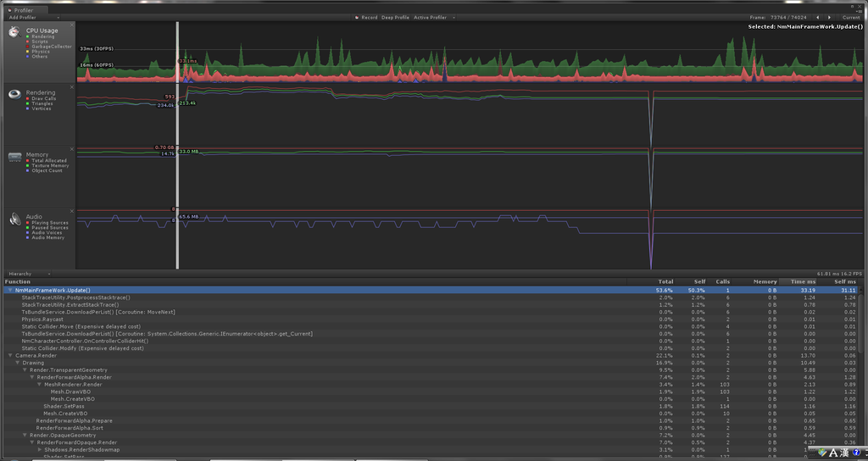The image size is (868, 461).
Task: Toggle Texture Memory series in Memory legend
Action: (47, 165)
